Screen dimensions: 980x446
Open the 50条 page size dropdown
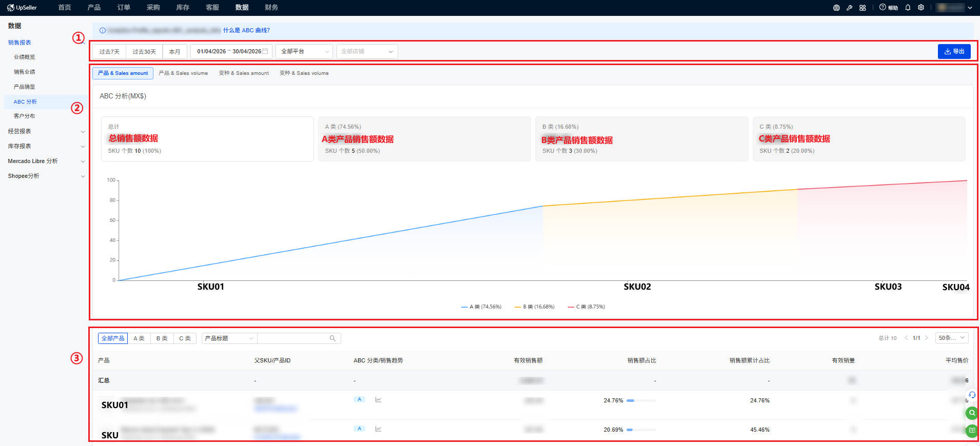point(952,338)
